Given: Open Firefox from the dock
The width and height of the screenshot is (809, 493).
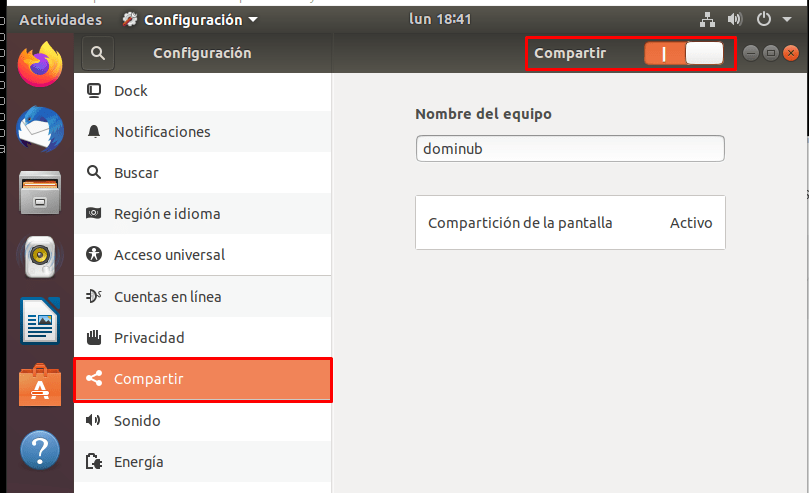Looking at the screenshot, I should (40, 65).
